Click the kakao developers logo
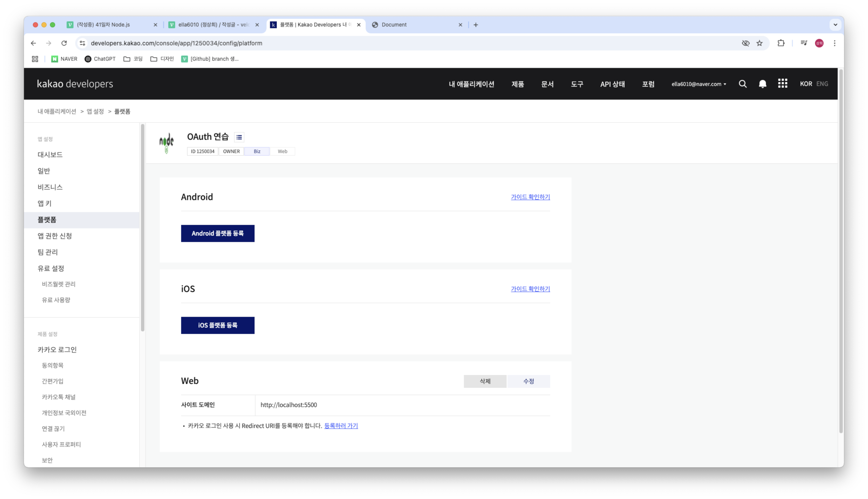This screenshot has height=499, width=868. click(75, 84)
